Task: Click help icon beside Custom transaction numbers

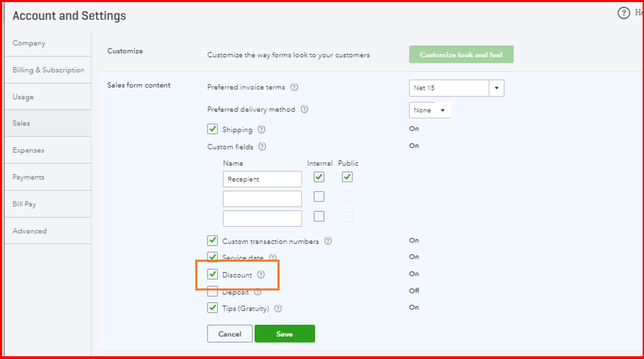Action: tap(328, 241)
